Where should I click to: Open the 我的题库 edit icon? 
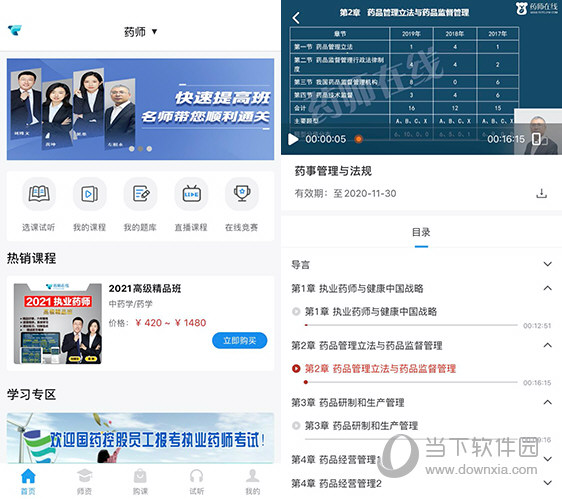click(140, 194)
